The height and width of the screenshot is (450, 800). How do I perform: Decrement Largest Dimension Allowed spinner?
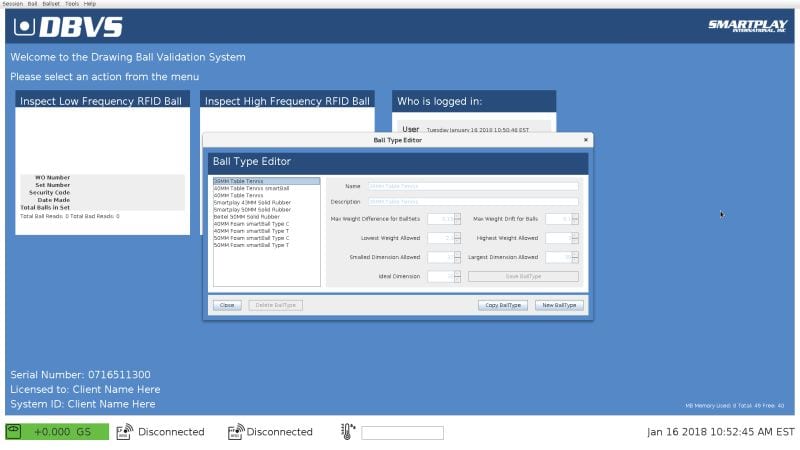(x=575, y=260)
